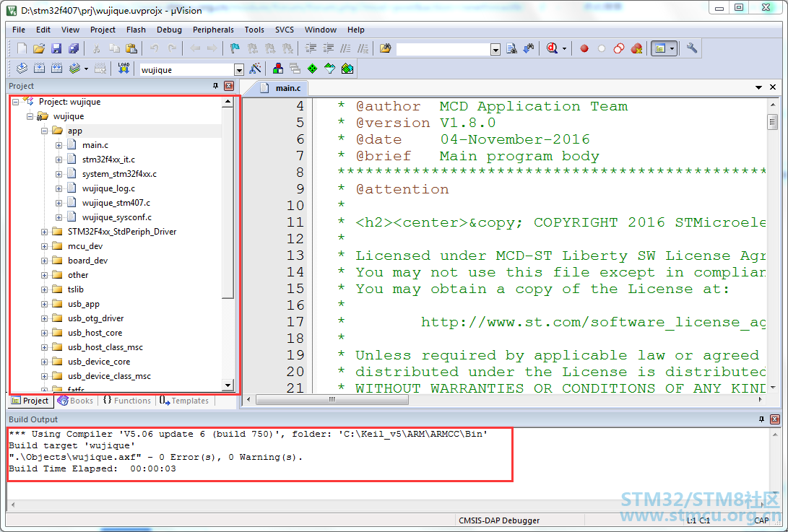This screenshot has width=788, height=532.
Task: Click the Find in Files icon
Action: 386,49
